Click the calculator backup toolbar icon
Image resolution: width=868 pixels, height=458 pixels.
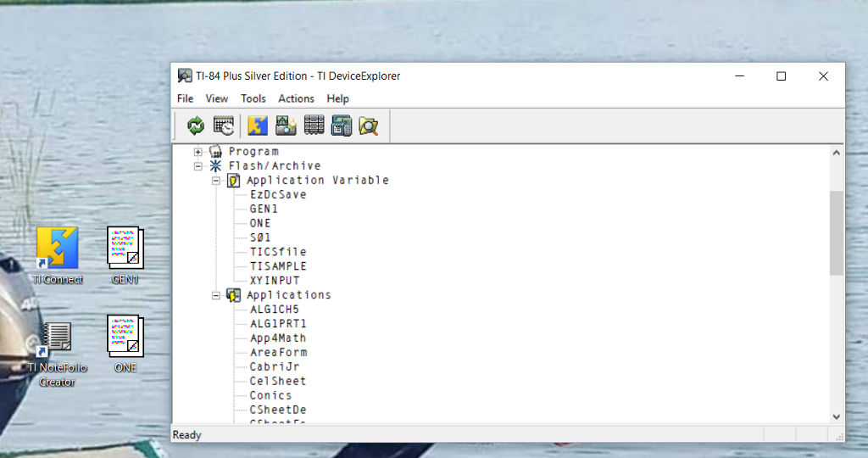pyautogui.click(x=342, y=126)
